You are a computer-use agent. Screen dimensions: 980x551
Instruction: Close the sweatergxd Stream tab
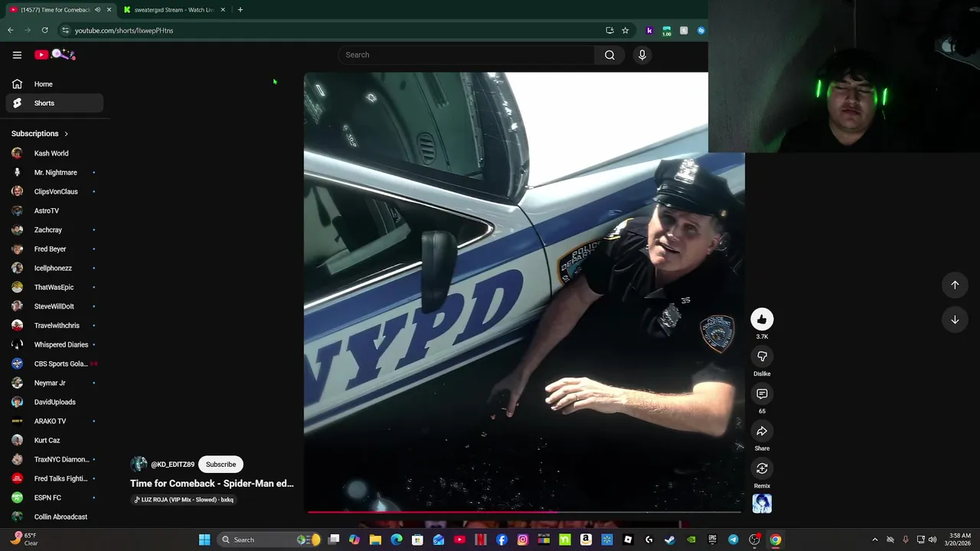point(223,10)
